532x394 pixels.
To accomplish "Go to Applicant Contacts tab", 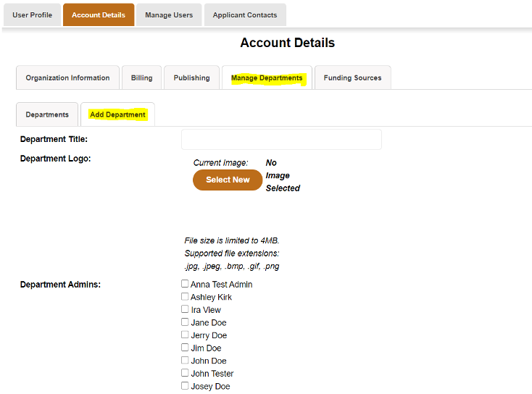I will [245, 15].
